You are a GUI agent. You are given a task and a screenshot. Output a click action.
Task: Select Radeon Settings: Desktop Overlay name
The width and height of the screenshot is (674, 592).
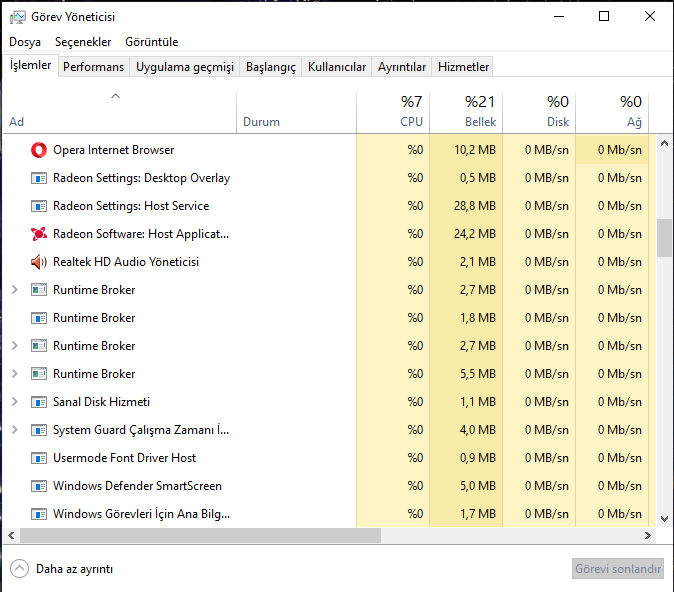pos(141,178)
